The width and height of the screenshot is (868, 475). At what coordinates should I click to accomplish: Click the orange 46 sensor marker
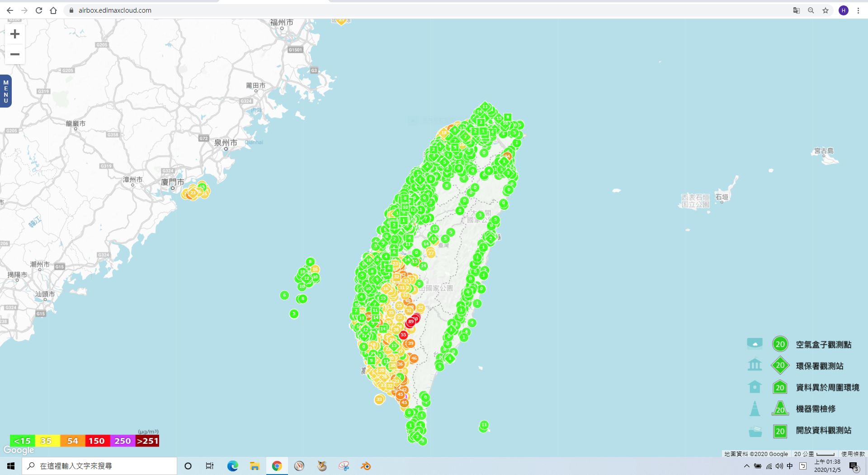[414, 358]
